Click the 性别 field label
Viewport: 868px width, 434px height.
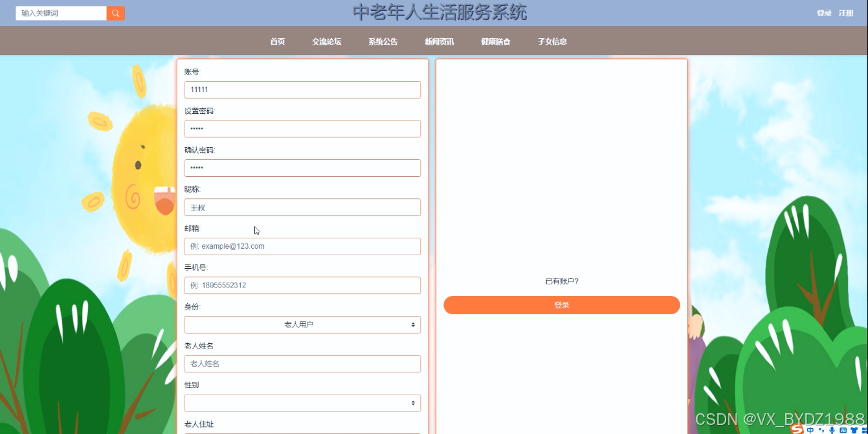pyautogui.click(x=192, y=385)
